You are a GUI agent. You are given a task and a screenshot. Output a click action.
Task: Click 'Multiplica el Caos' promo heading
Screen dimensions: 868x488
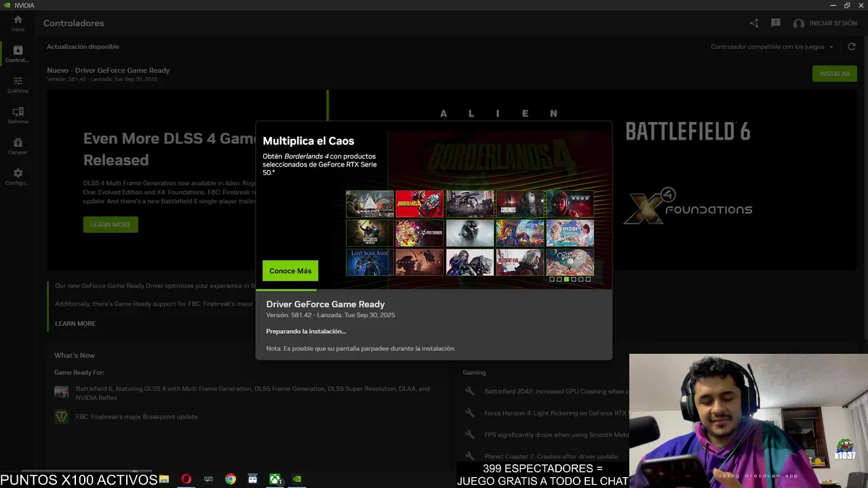(309, 141)
